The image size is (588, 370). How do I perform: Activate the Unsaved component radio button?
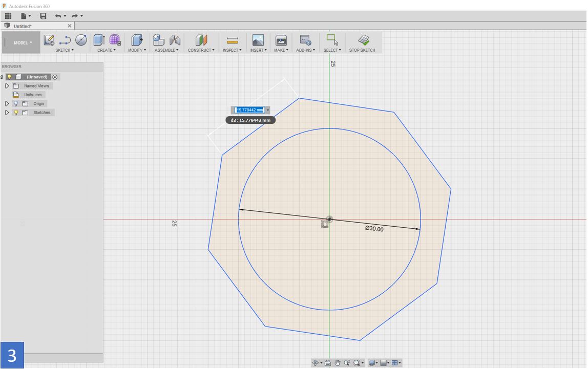[x=55, y=77]
